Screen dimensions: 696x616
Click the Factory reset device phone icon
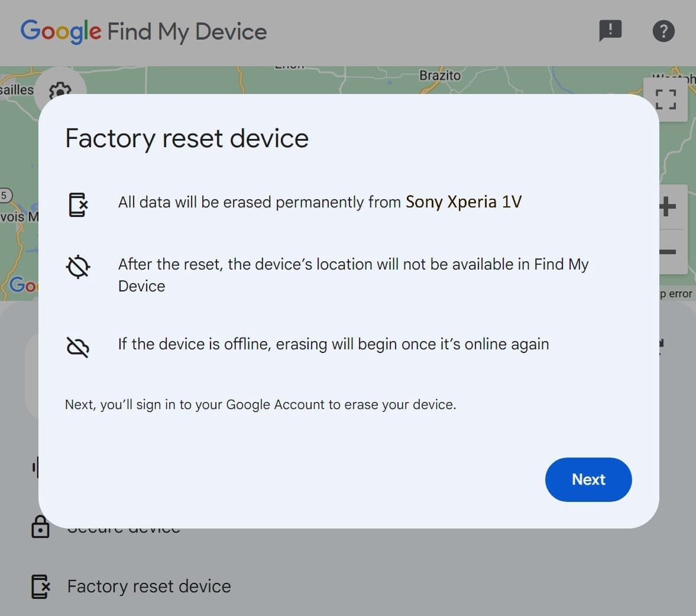(x=40, y=586)
